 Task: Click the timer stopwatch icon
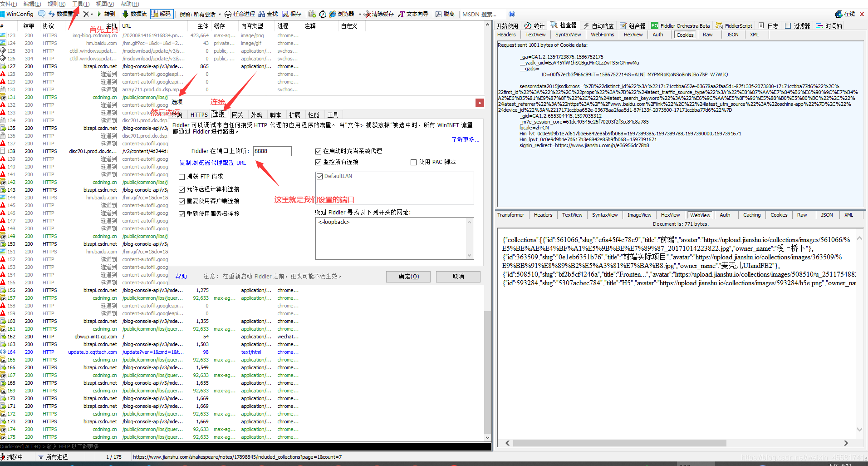click(x=323, y=14)
